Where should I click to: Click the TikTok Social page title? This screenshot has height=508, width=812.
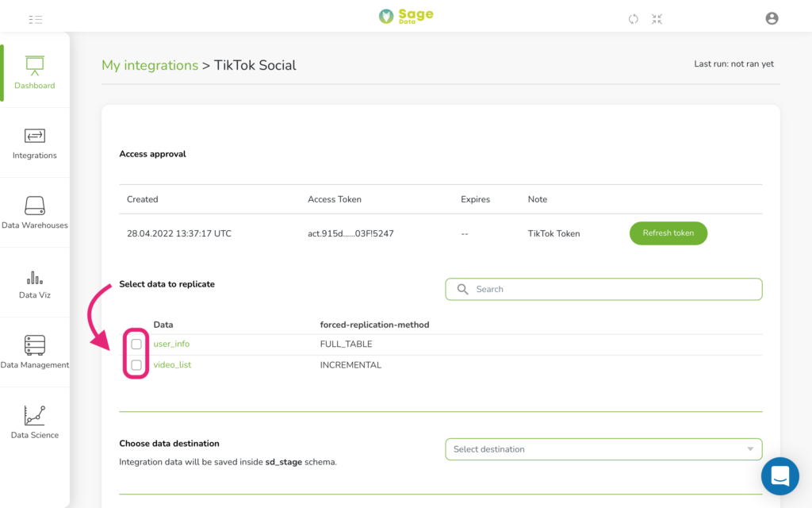coord(255,65)
